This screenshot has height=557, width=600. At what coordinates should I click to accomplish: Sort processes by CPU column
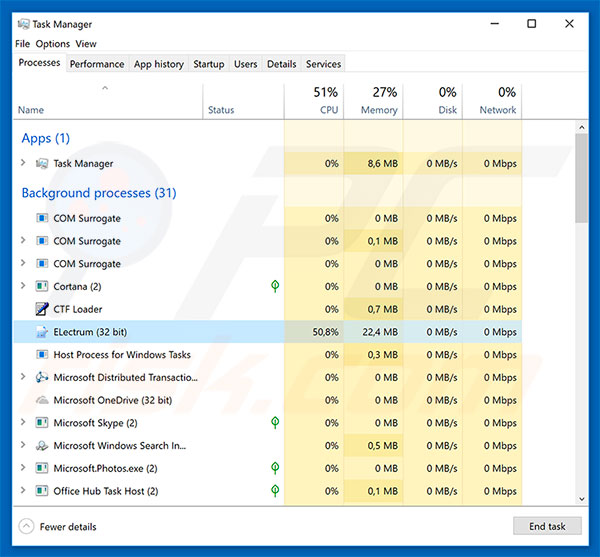(x=314, y=101)
